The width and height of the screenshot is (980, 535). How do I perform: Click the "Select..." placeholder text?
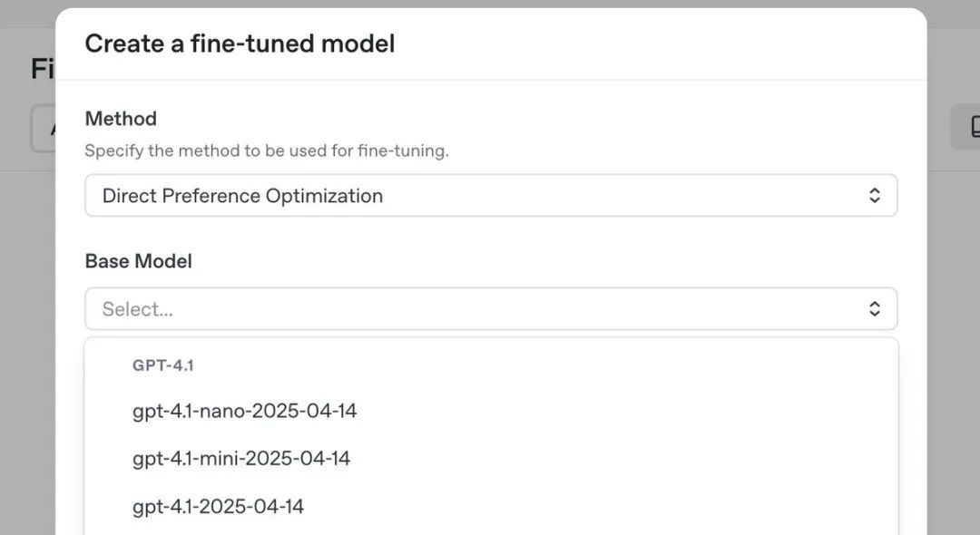[138, 309]
